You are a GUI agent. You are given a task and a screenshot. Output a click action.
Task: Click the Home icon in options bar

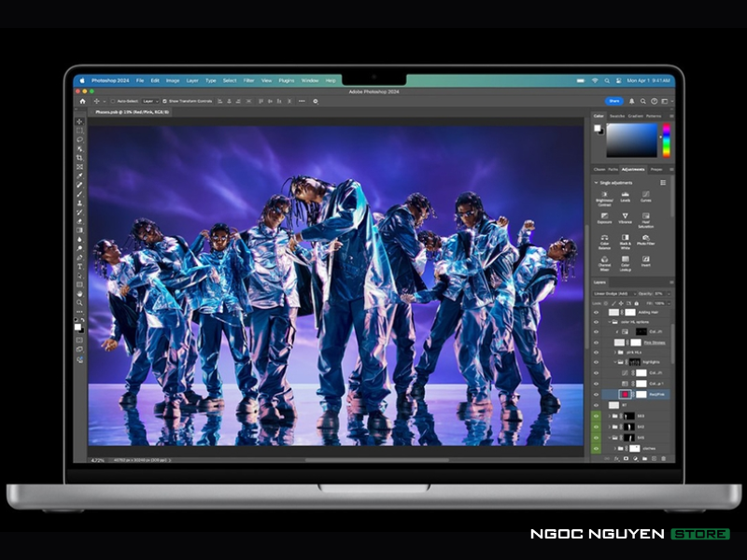(82, 101)
